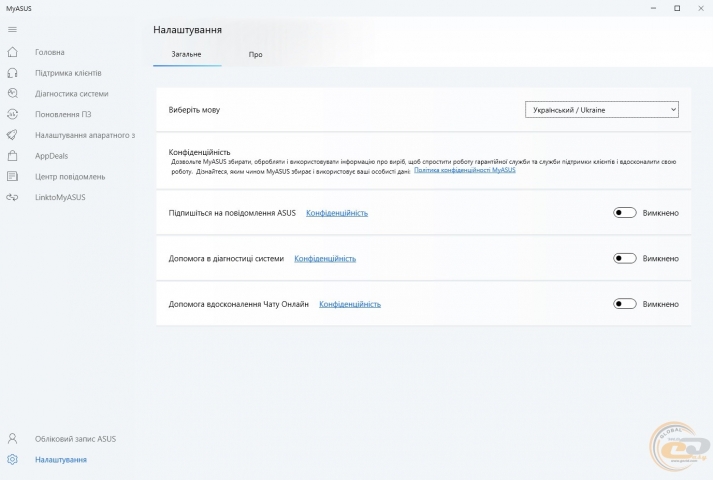Screen dimensions: 713x480
Task: Click the AppDeals shopping bag icon
Action: tap(12, 155)
